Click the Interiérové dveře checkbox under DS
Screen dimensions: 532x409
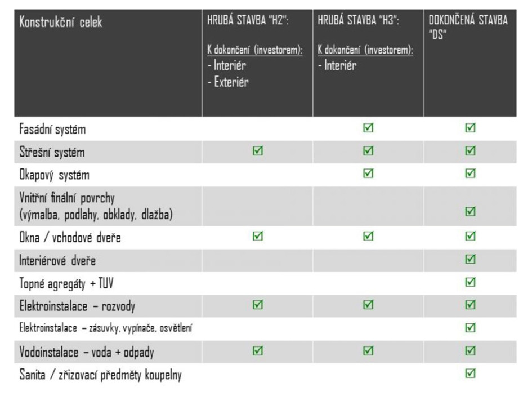(x=470, y=259)
